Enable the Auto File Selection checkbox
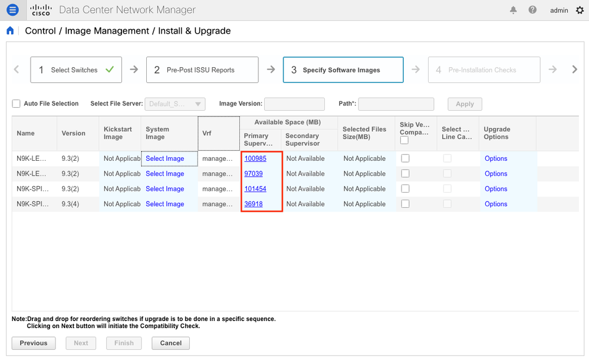Image resolution: width=589 pixels, height=364 pixels. pyautogui.click(x=16, y=104)
